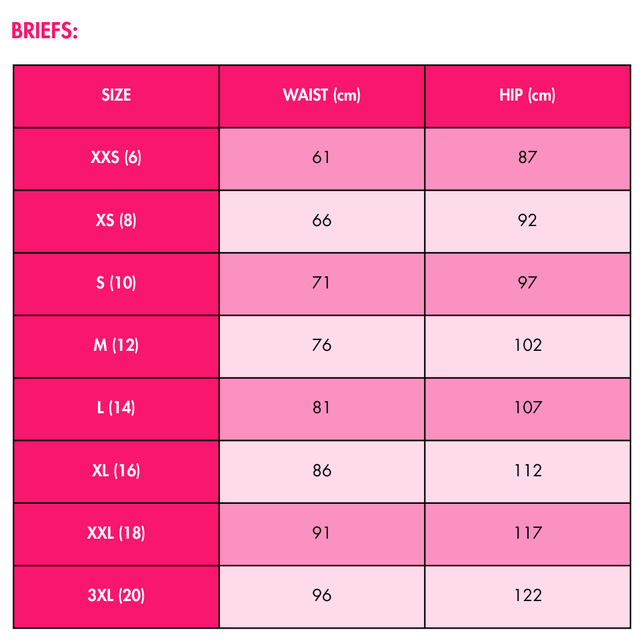Screen dimensions: 644x644
Task: Select hip value 112 cell
Action: (527, 470)
